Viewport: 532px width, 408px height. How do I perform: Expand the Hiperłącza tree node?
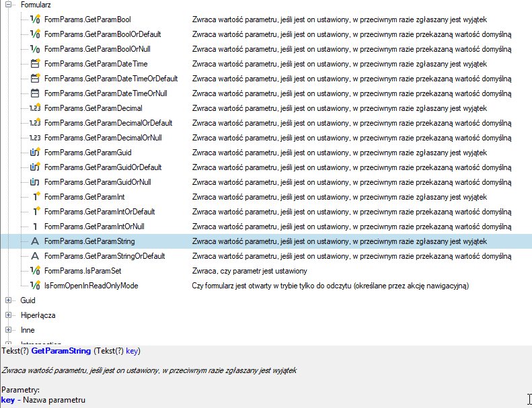(9, 315)
